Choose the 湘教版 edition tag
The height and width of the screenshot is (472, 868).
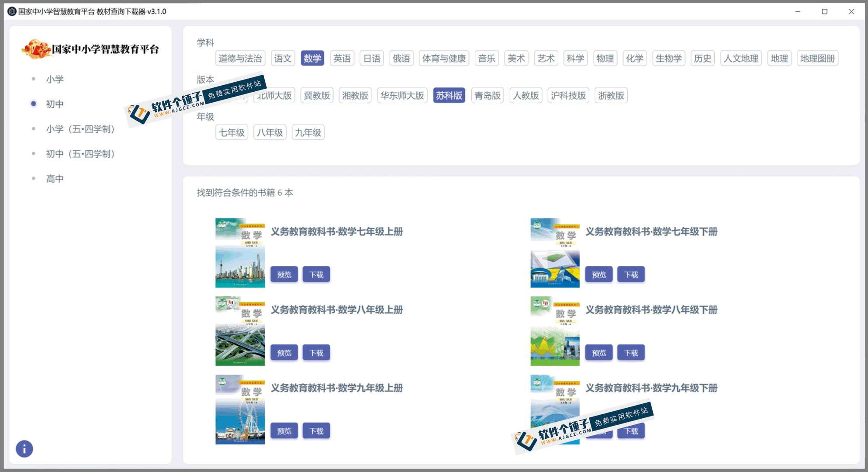tap(355, 95)
